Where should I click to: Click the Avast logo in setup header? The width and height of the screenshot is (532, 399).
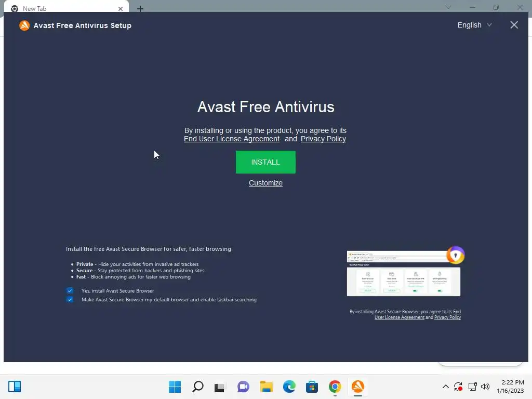24,25
